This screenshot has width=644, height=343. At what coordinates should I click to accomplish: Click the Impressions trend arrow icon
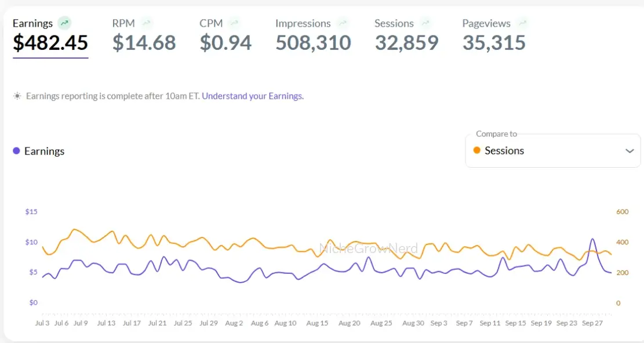[343, 24]
